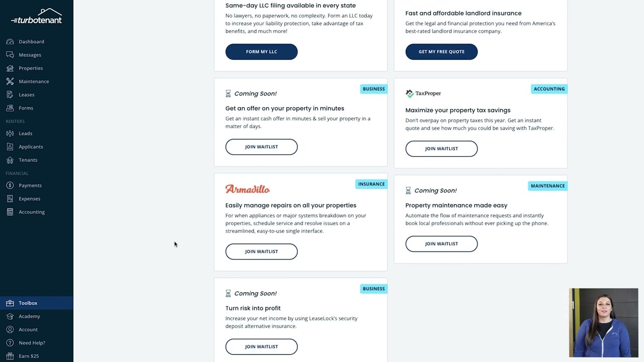The image size is (644, 362).
Task: Go to Properties in sidebar
Action: 31,68
